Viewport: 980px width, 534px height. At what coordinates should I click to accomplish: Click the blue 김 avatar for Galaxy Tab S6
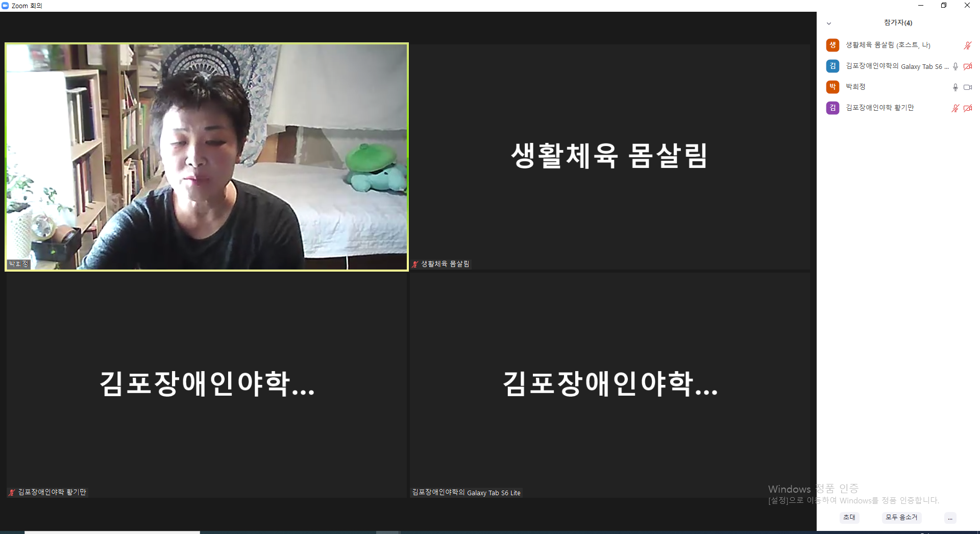pyautogui.click(x=832, y=66)
